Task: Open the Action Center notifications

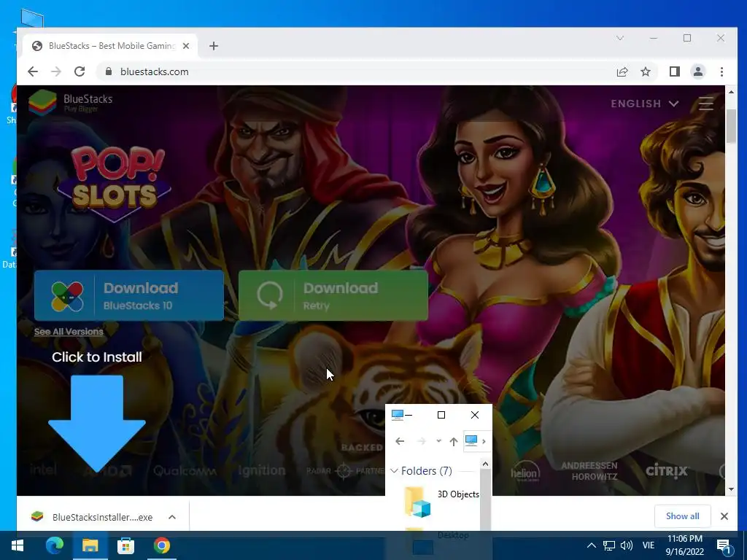Action: pyautogui.click(x=724, y=546)
